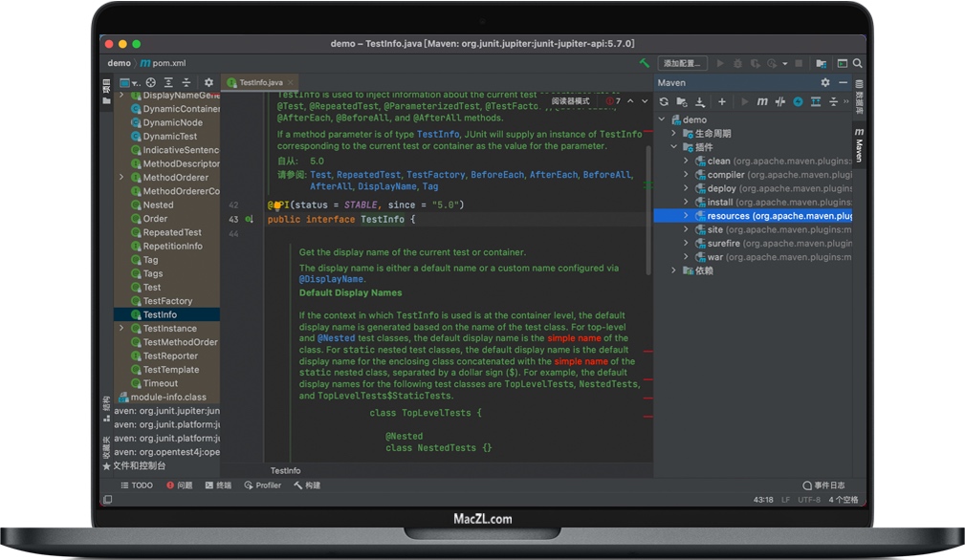Click the build hammer icon in top toolbar
The width and height of the screenshot is (965, 560).
tap(645, 63)
